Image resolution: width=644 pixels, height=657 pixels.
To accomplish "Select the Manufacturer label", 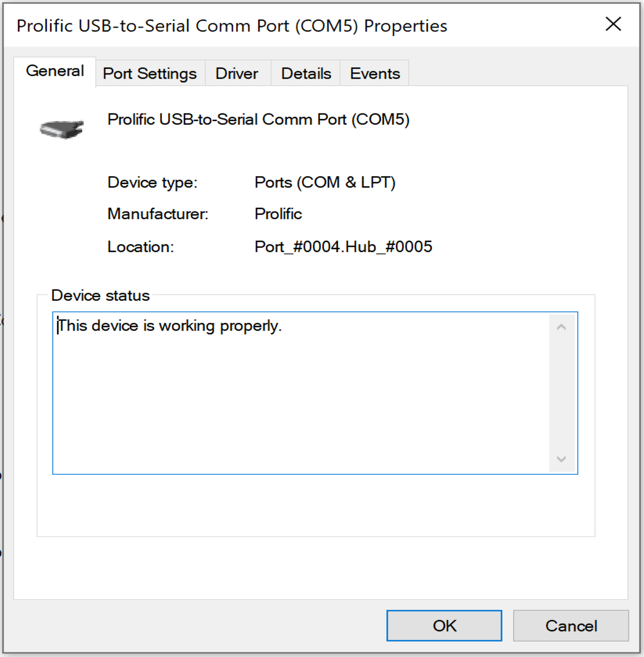I will [157, 214].
